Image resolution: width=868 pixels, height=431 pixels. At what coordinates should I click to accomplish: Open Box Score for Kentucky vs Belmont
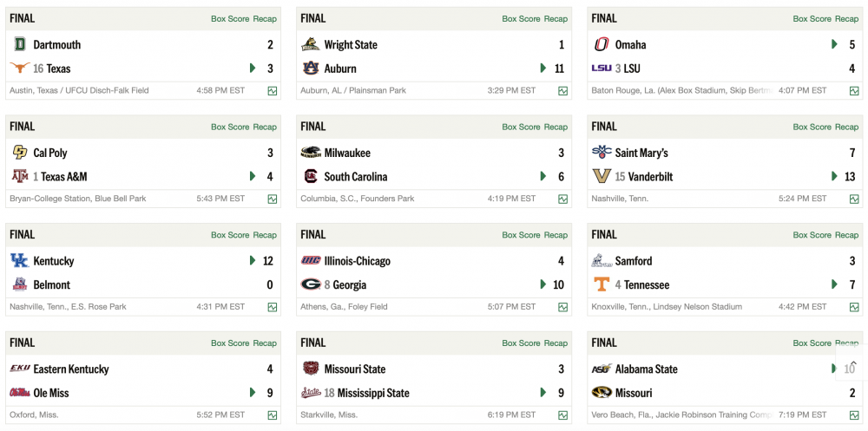230,235
